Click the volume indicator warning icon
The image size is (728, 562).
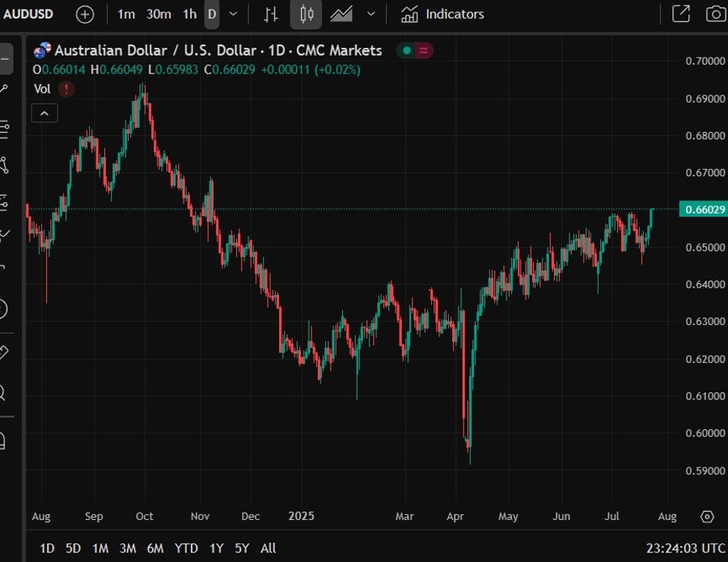66,89
